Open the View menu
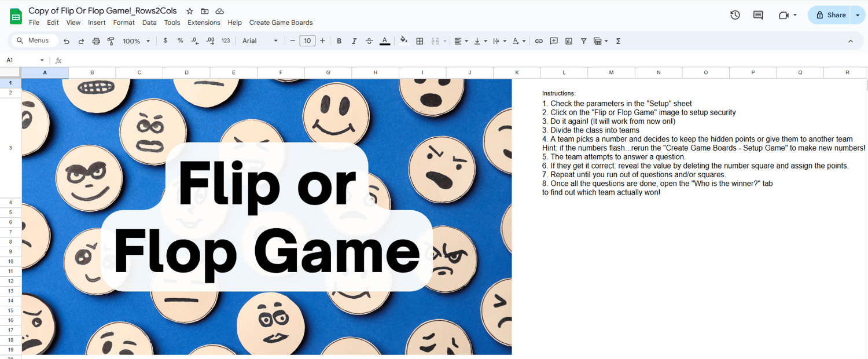Screen dimensions: 868x359 coord(73,23)
